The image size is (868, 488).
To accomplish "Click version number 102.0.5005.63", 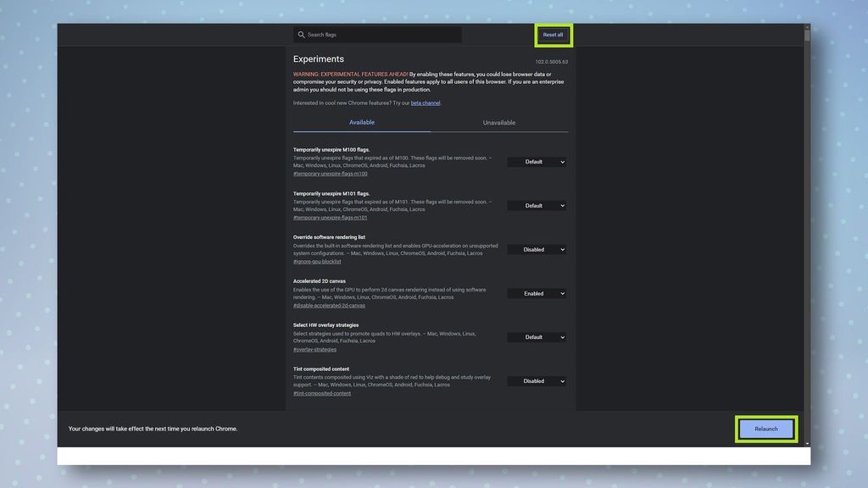I will (551, 62).
